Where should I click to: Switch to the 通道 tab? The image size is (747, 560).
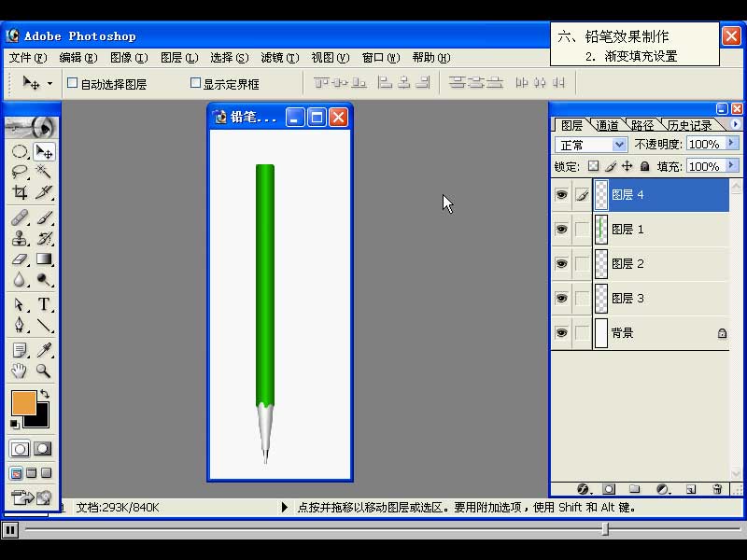point(607,125)
